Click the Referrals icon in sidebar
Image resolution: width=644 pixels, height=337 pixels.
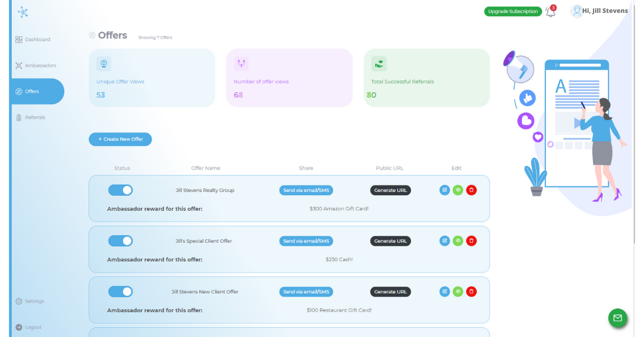(19, 118)
